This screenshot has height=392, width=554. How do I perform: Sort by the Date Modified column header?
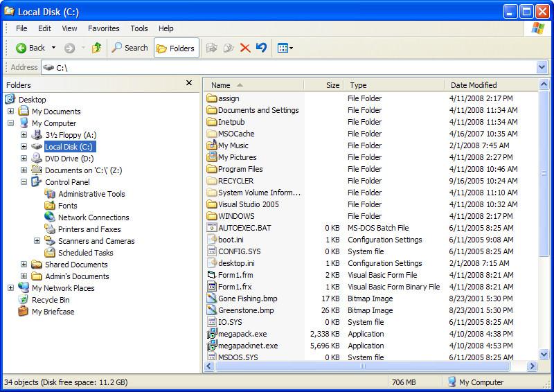[x=491, y=85]
